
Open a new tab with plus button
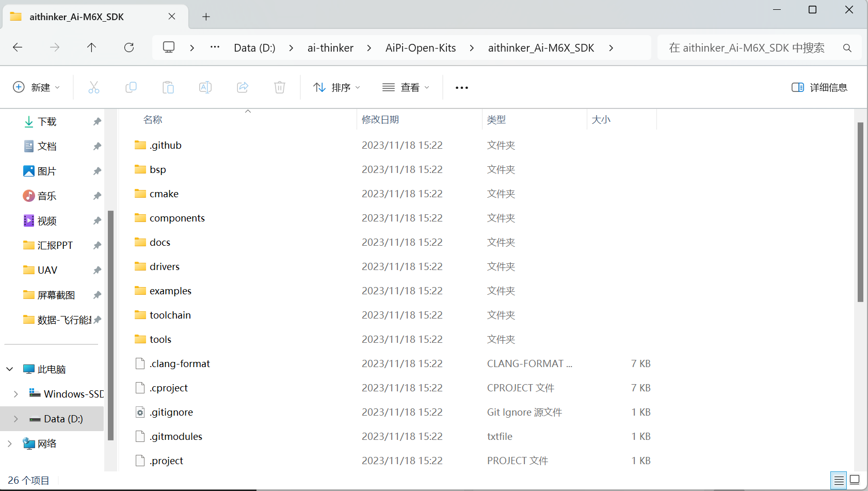206,17
